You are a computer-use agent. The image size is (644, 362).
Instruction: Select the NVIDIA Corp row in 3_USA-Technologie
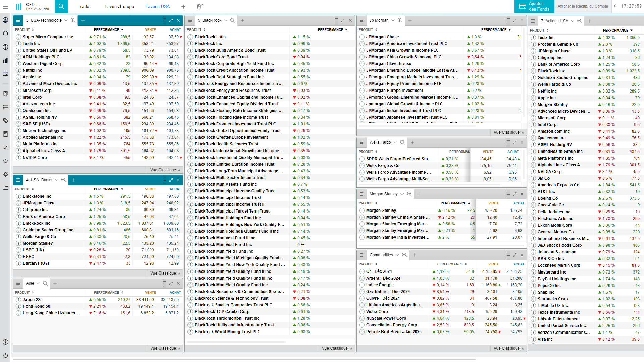click(35, 158)
